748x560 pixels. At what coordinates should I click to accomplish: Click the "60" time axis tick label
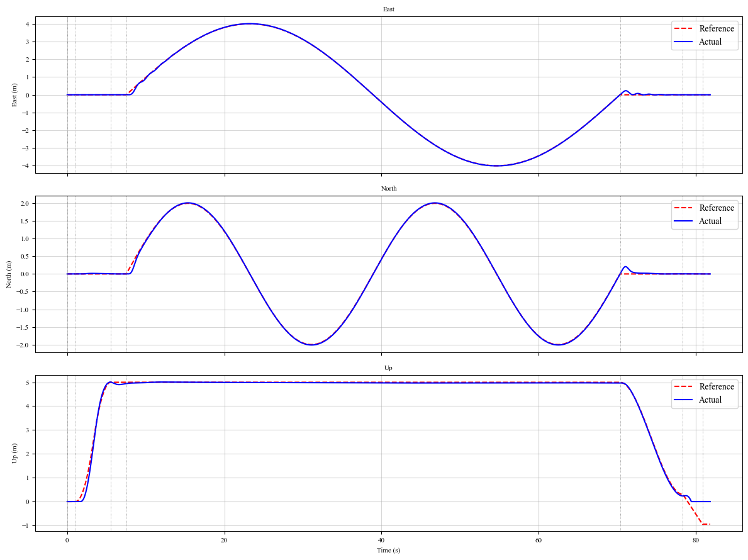pos(539,540)
